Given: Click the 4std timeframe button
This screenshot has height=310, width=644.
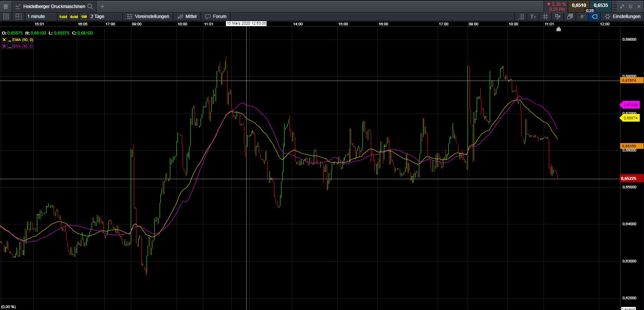Looking at the screenshot, I should [74, 16].
